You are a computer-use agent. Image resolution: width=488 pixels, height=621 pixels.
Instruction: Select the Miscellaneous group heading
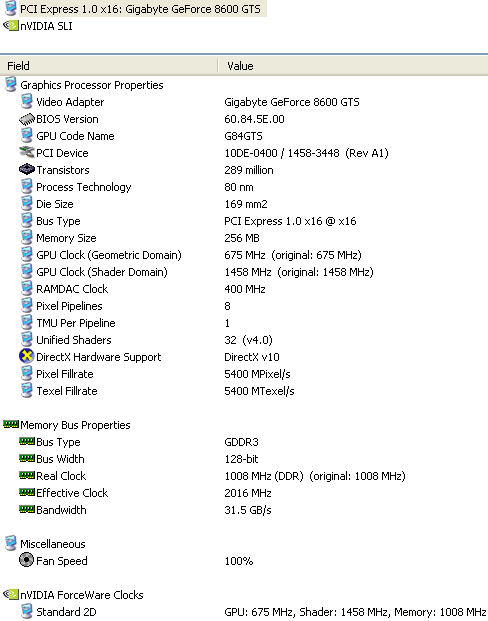tap(53, 544)
